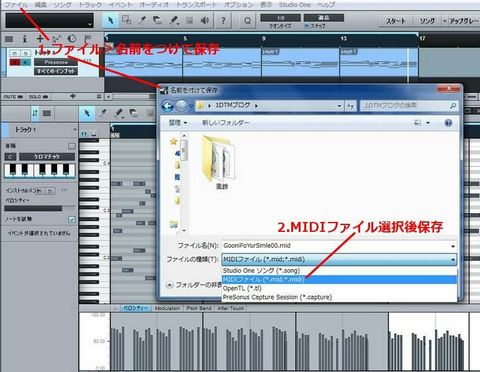Open the File menu in menu bar
The width and height of the screenshot is (480, 372).
(16, 5)
